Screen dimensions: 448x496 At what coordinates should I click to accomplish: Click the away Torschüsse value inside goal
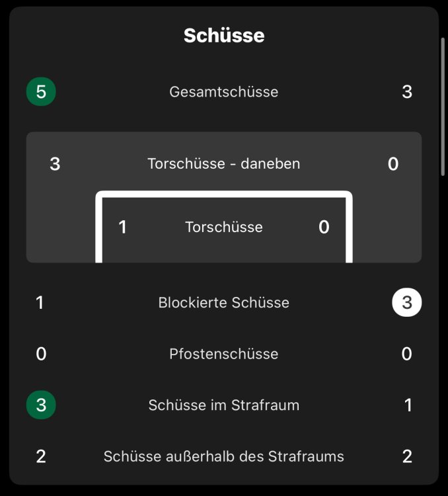pyautogui.click(x=324, y=227)
